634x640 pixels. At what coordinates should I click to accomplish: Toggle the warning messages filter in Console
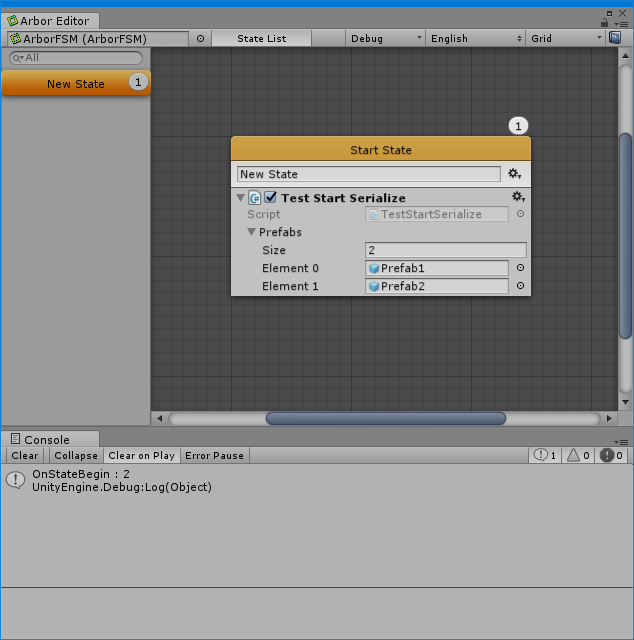579,455
